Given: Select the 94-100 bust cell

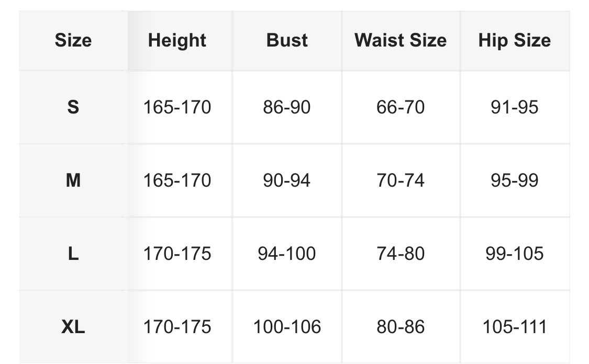Looking at the screenshot, I should [287, 254].
